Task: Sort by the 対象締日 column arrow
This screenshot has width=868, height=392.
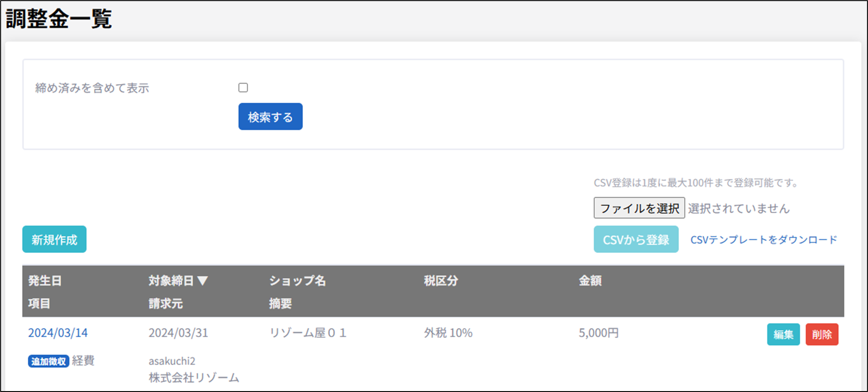Action: (x=203, y=281)
